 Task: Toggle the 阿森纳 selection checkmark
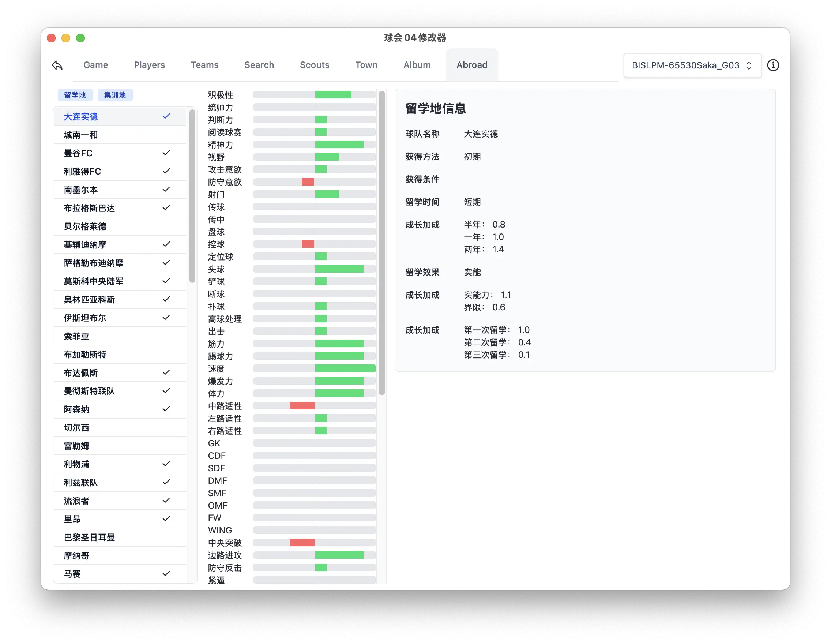coord(166,409)
